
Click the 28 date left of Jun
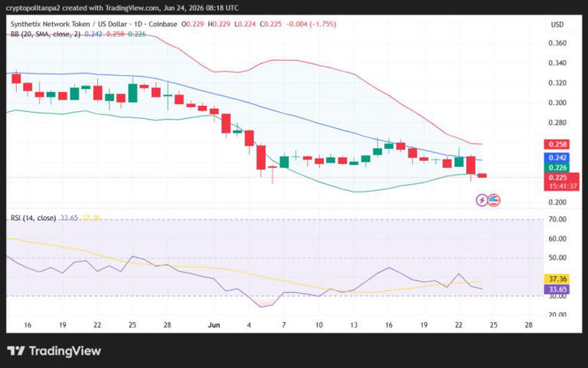pos(167,325)
